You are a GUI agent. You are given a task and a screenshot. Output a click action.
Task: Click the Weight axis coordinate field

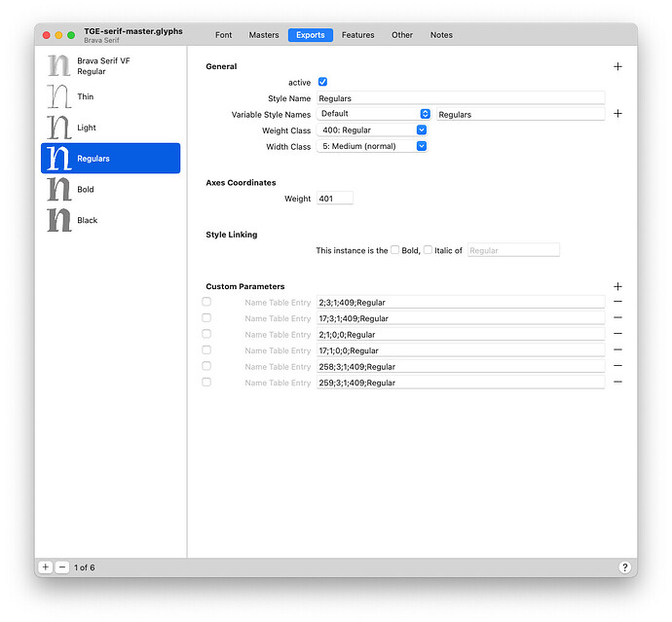coord(334,199)
